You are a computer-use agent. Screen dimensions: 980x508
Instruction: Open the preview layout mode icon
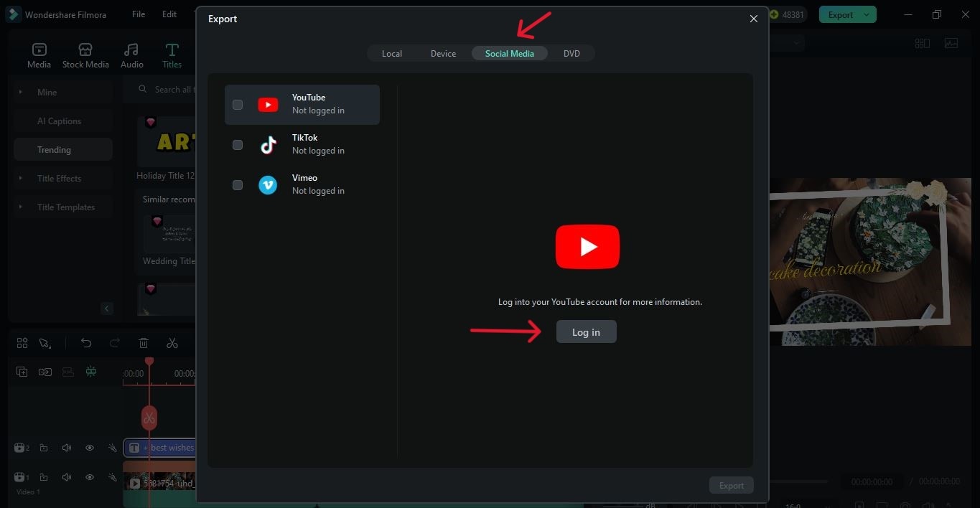923,43
